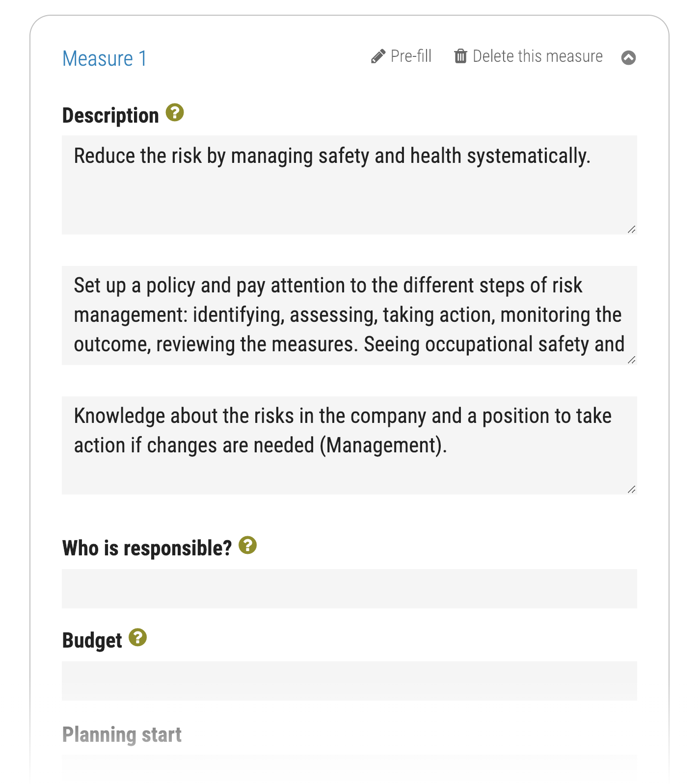Viewport: 698px width, 784px height.
Task: Click into the 'Set up a policy' textarea
Action: [x=349, y=315]
